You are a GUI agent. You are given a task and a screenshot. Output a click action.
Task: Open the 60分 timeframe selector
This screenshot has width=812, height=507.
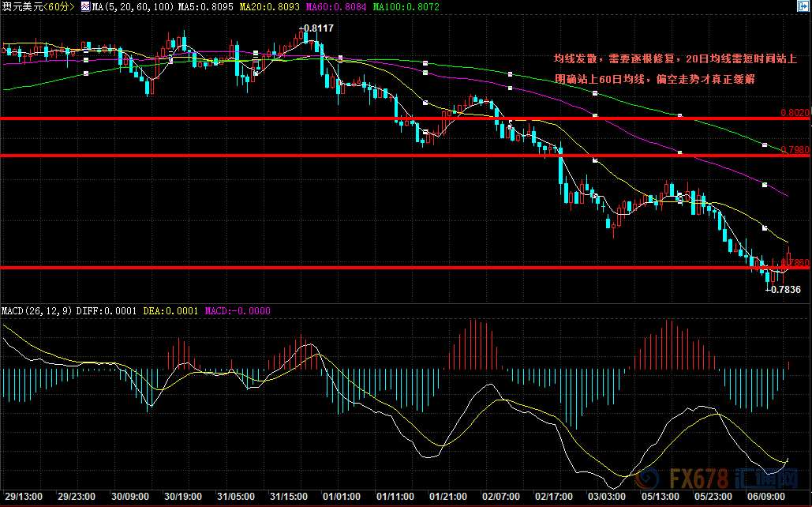[x=60, y=6]
